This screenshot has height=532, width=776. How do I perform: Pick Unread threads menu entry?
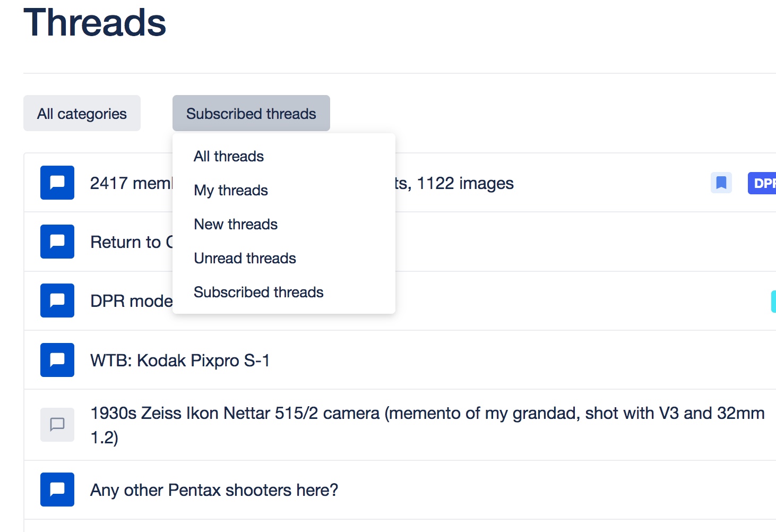pyautogui.click(x=245, y=259)
